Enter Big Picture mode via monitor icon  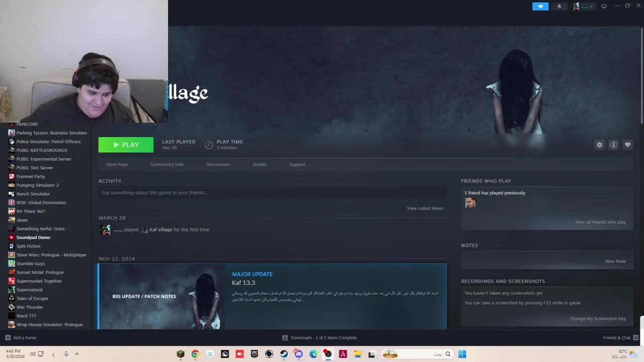[x=604, y=7]
